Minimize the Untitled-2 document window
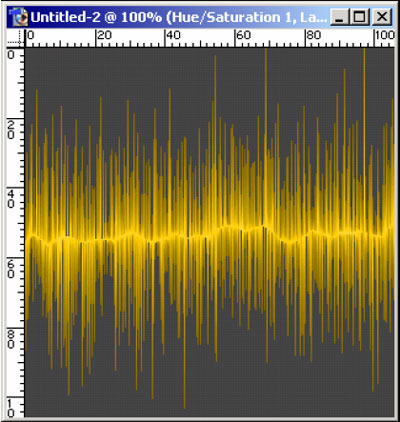 click(340, 17)
